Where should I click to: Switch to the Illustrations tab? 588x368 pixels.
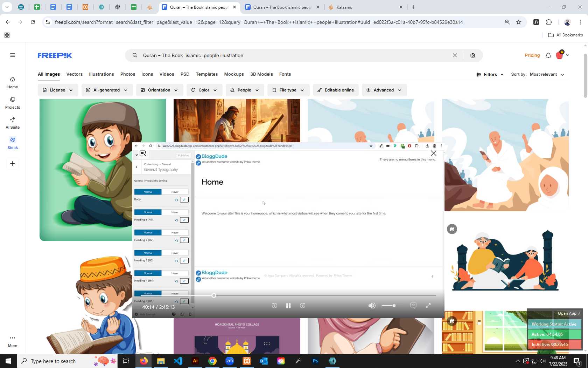click(x=101, y=74)
